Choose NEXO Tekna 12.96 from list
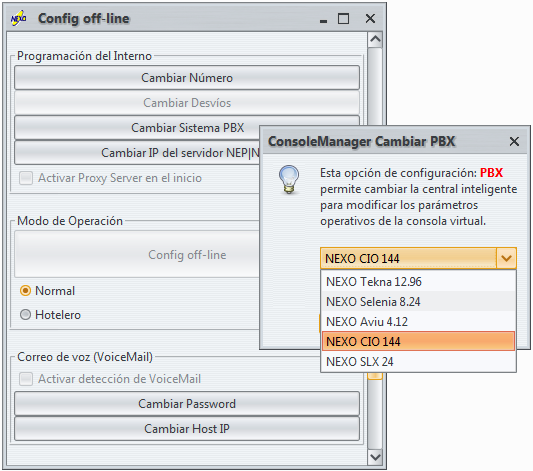 (418, 281)
